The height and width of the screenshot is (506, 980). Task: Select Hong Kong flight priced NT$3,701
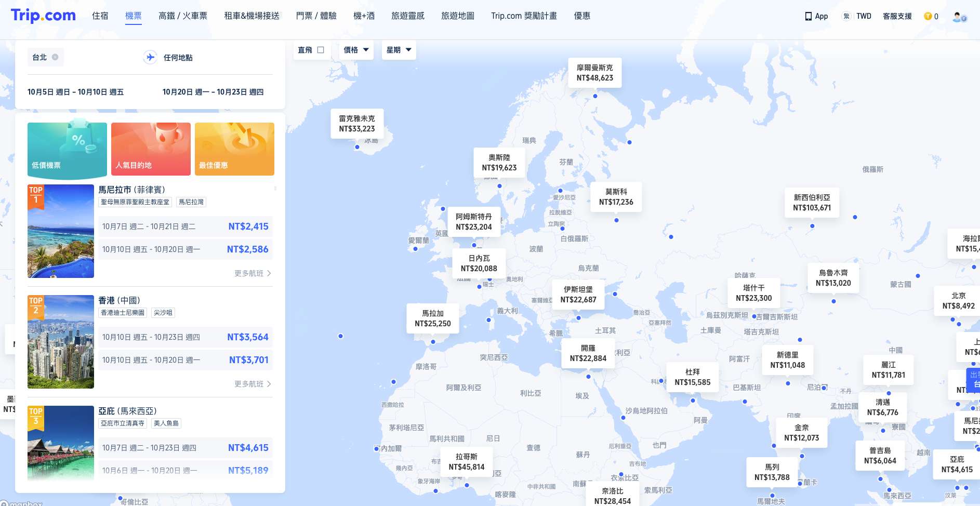(x=186, y=360)
